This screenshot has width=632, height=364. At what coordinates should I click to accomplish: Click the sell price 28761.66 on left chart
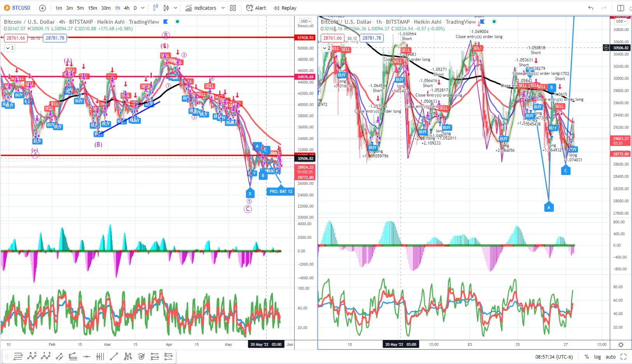pos(16,38)
